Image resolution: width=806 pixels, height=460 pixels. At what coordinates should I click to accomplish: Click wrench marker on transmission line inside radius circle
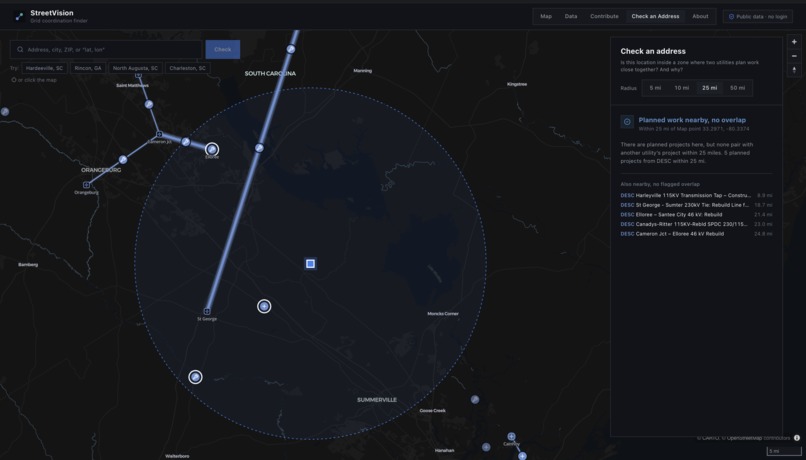coord(260,148)
